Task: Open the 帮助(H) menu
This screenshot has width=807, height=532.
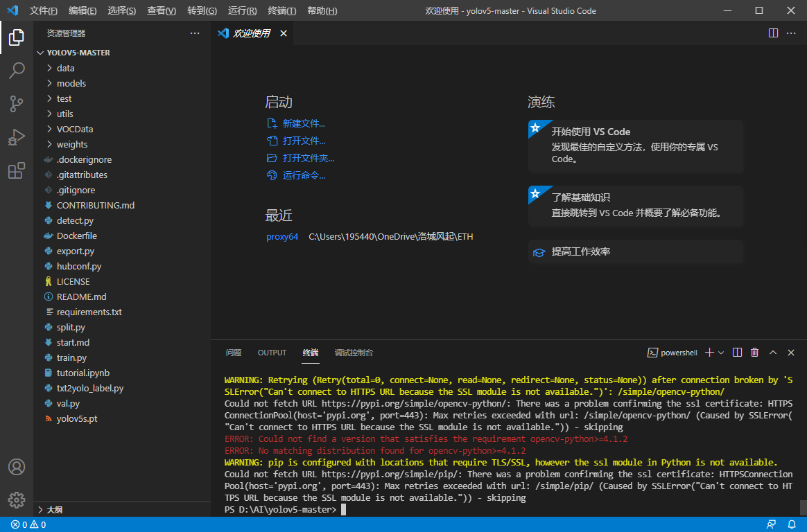Action: tap(322, 11)
